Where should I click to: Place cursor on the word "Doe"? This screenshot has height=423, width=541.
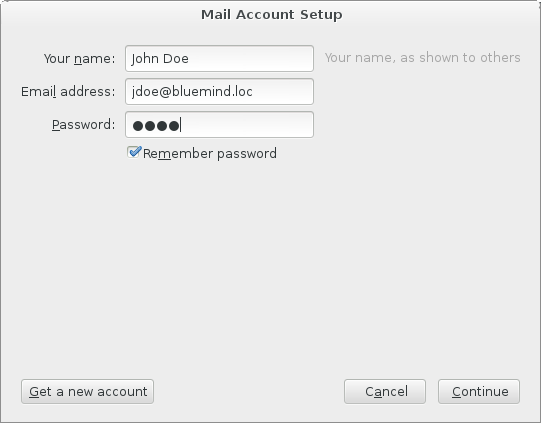pyautogui.click(x=176, y=59)
